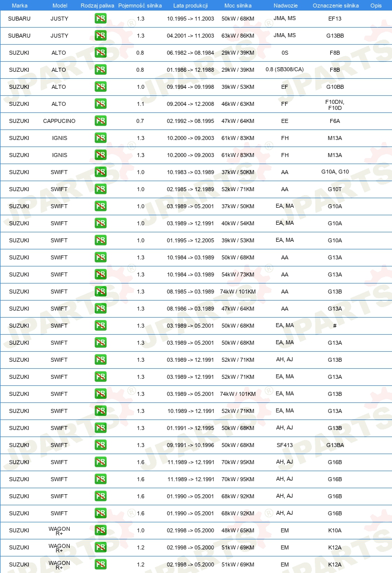Click fuel icon in Swift 10.1984 50kW / 68KM row
The image size is (392, 573).
(100, 257)
